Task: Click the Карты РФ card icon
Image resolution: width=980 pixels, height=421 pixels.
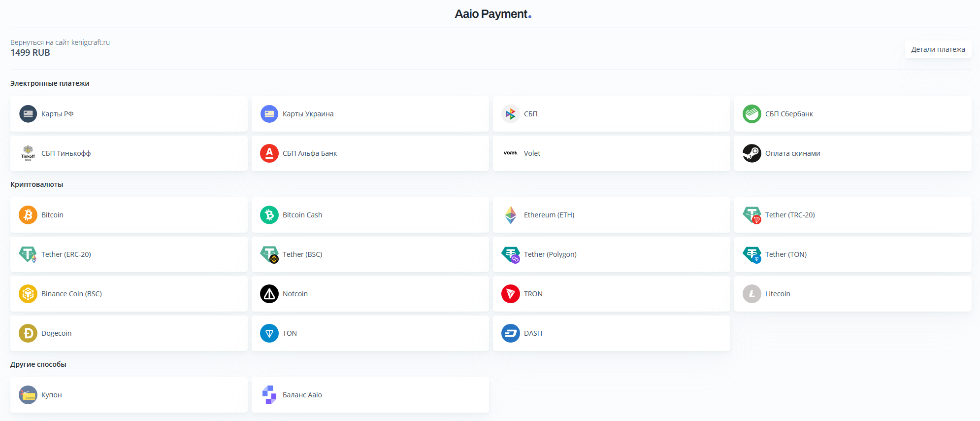Action: (x=28, y=114)
